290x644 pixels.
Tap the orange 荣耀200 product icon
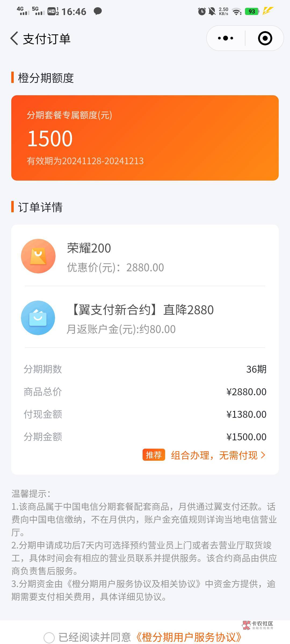pyautogui.click(x=38, y=256)
